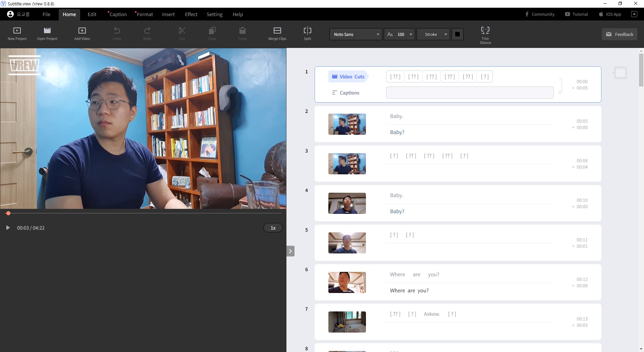Open the Setting tab
The width and height of the screenshot is (644, 352).
[x=214, y=14]
